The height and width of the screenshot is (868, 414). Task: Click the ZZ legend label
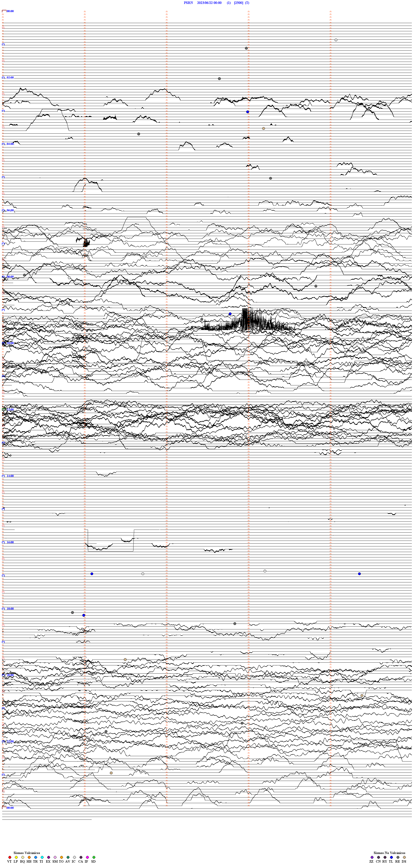point(372,862)
